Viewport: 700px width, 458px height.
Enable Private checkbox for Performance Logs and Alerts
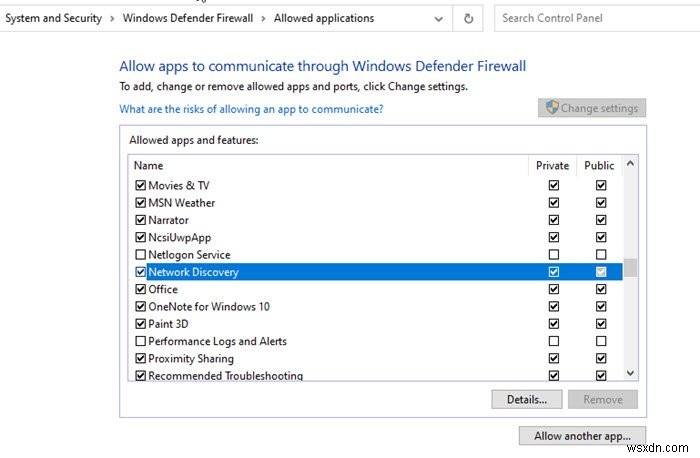[x=554, y=341]
